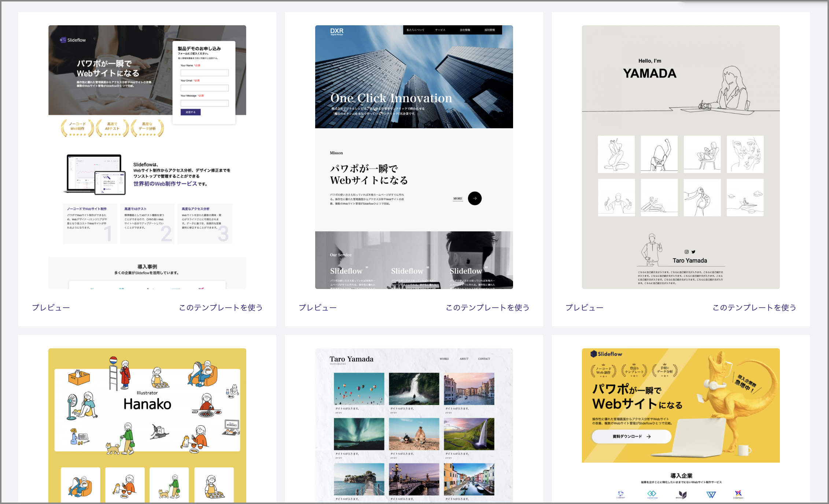Open the Illustrator Hanako yellow template thumbnail

click(x=147, y=425)
